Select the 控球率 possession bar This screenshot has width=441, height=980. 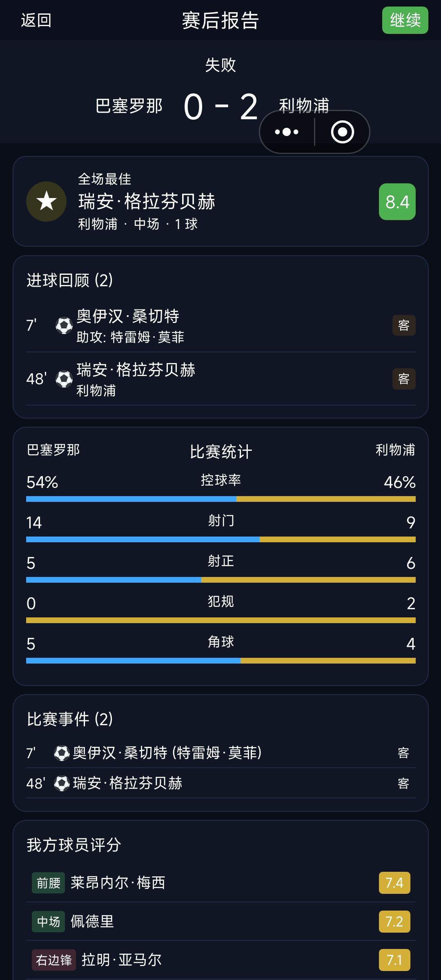tap(221, 499)
